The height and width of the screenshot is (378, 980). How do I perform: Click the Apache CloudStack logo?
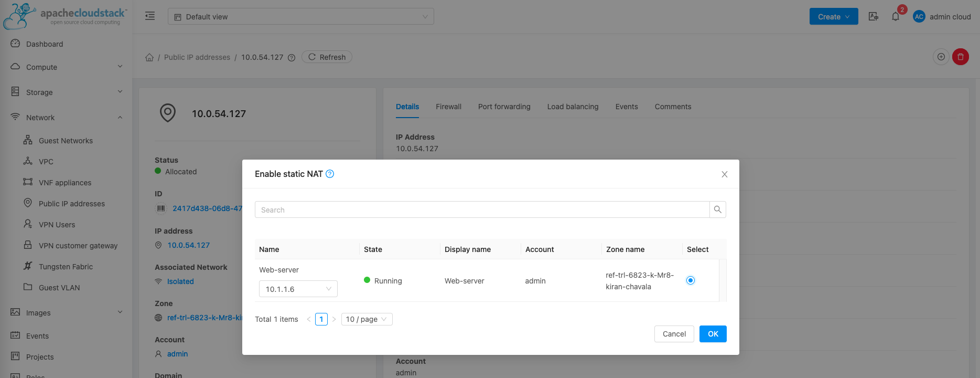click(65, 16)
